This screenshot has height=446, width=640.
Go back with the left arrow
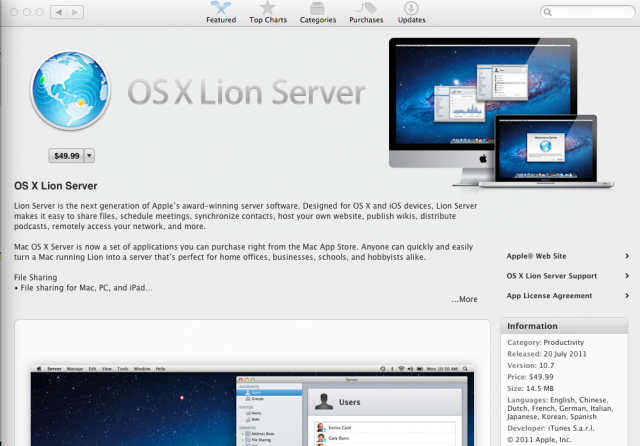tap(59, 12)
